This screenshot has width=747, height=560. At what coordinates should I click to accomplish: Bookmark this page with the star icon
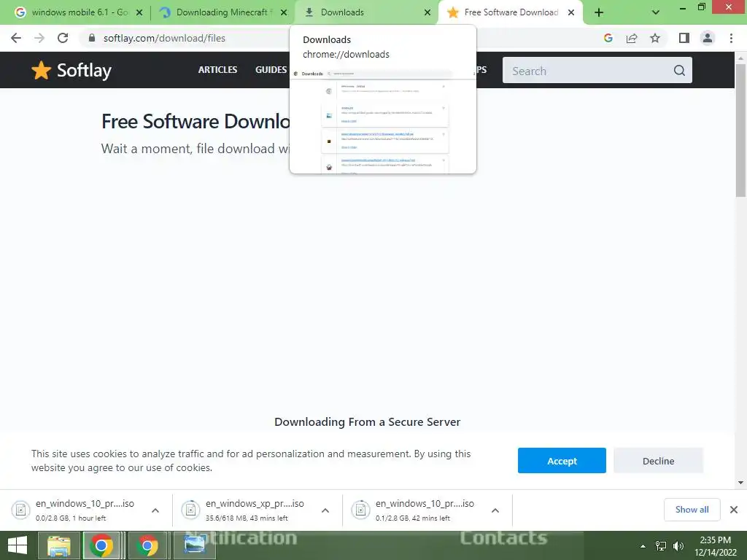coord(655,38)
